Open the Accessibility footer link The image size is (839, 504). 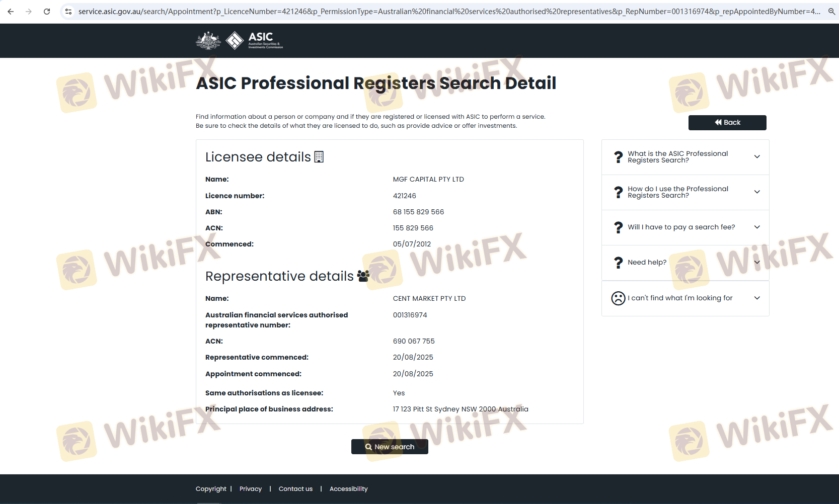[348, 489]
